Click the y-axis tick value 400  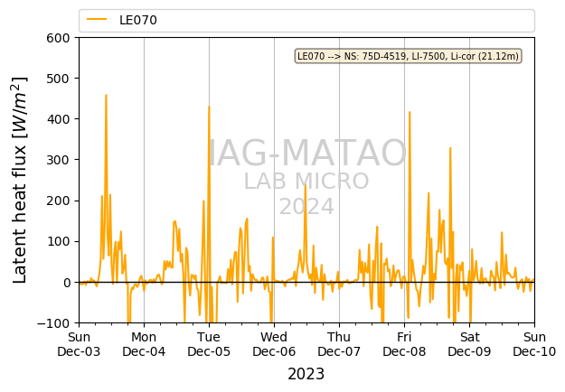click(58, 119)
